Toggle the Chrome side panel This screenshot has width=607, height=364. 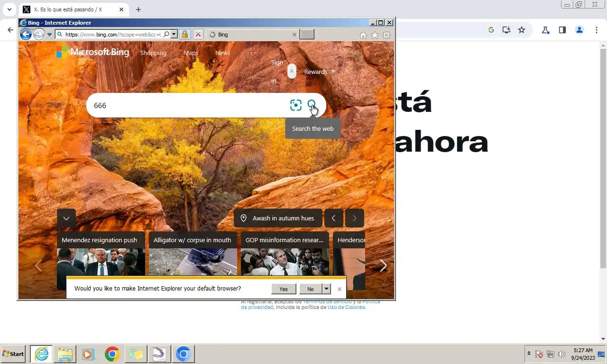562,30
